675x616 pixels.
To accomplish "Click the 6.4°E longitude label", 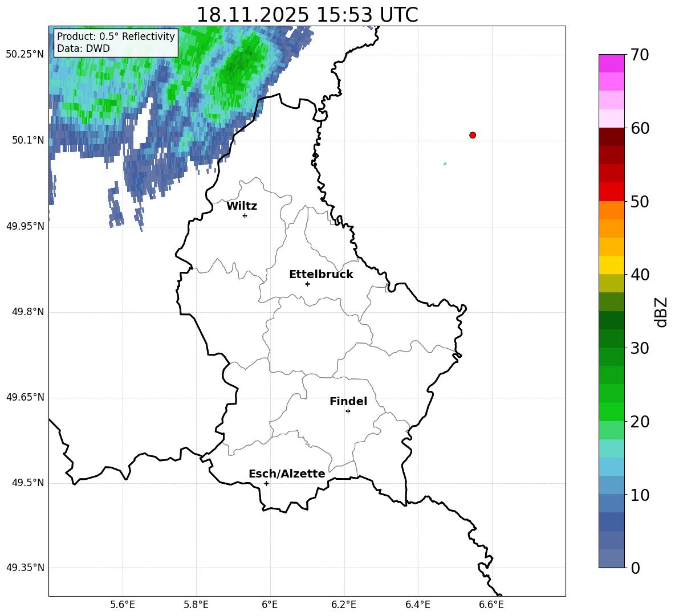I will tap(417, 605).
